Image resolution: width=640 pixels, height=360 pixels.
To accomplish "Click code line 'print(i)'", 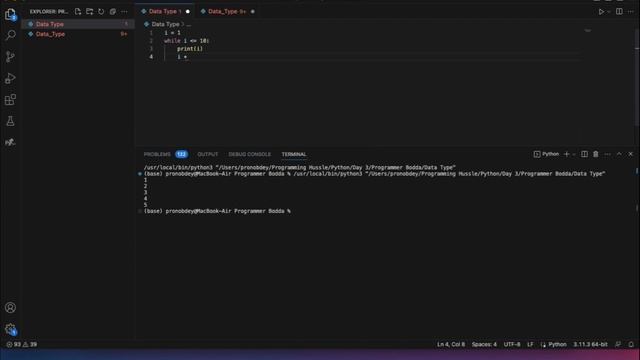I will coord(190,49).
